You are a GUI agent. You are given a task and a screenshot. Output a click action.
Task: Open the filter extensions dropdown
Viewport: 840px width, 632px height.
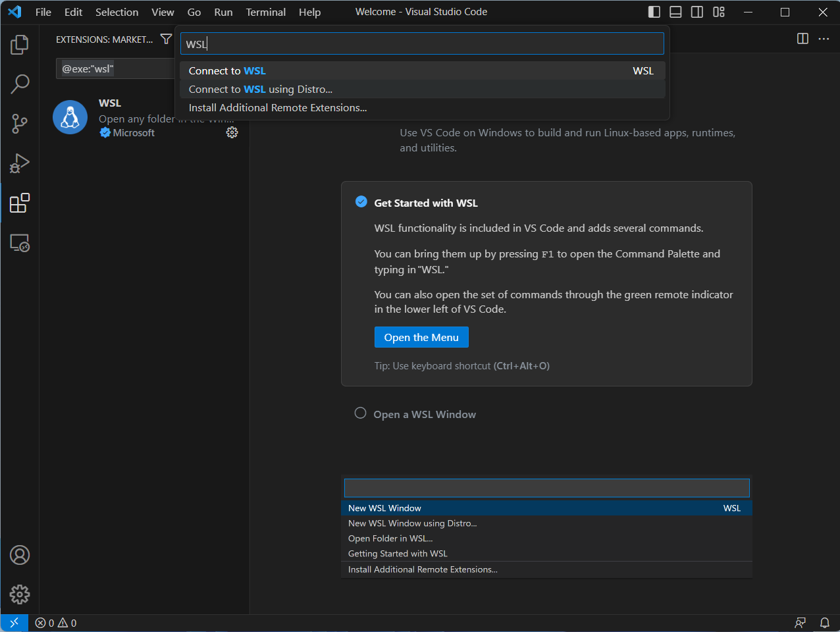pyautogui.click(x=166, y=39)
